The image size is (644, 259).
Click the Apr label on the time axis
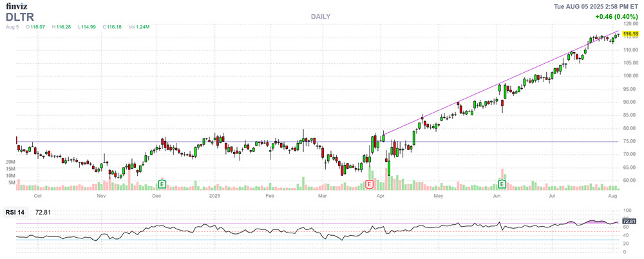coord(381,196)
